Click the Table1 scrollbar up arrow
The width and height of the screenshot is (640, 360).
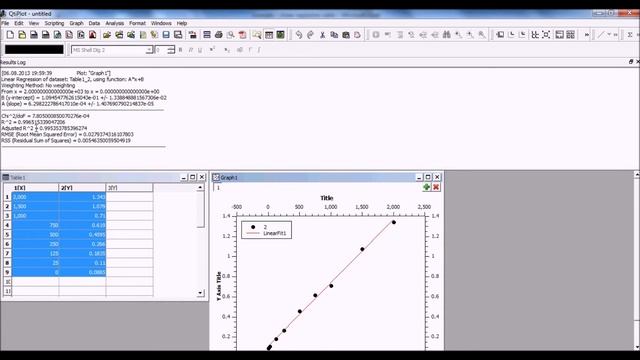(200, 187)
